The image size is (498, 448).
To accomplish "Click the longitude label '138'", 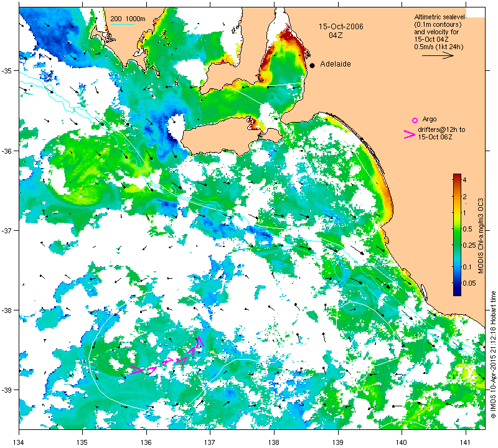I will 274,442.
